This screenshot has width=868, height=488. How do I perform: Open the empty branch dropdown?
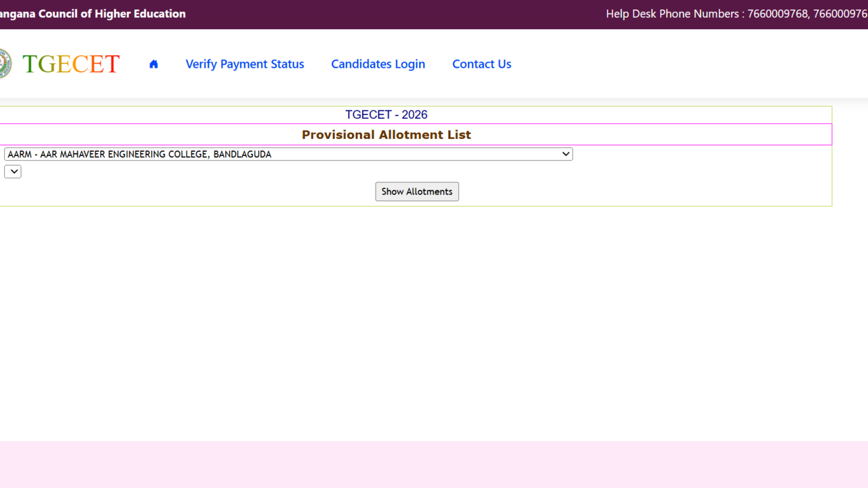(x=13, y=171)
